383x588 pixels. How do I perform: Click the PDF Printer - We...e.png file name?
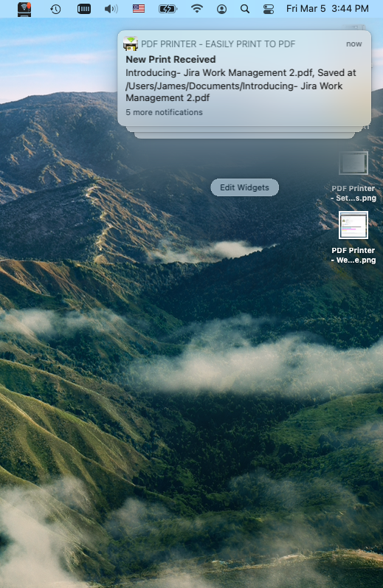pyautogui.click(x=353, y=255)
